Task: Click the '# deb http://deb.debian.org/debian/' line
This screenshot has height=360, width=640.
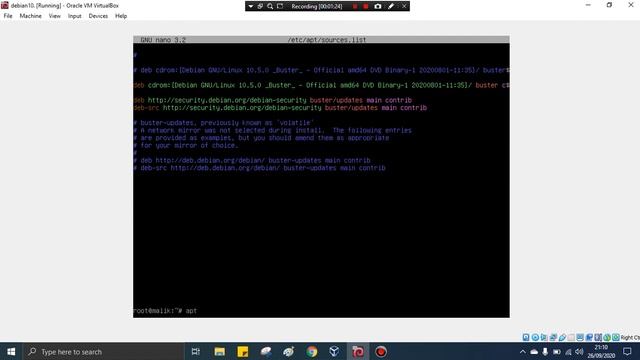Action: (x=252, y=160)
